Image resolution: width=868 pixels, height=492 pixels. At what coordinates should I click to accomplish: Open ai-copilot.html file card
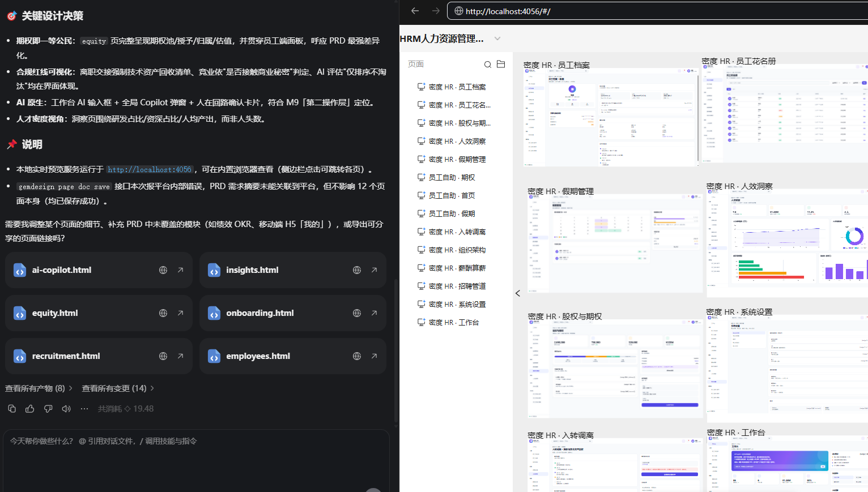[99, 270]
